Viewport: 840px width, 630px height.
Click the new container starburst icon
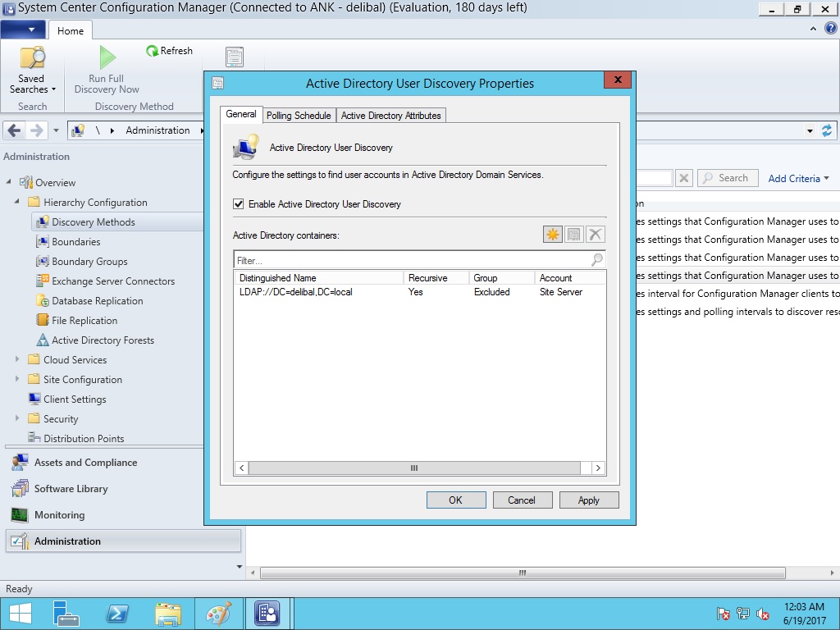click(552, 235)
